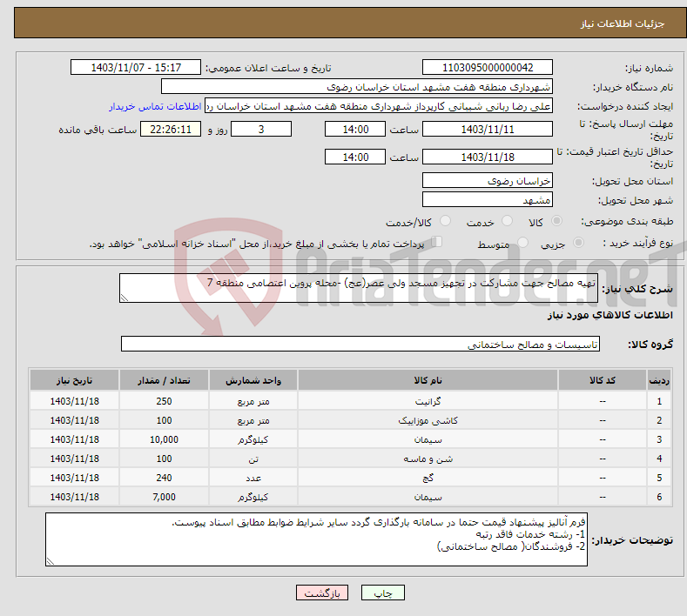Click the remaining time field 22:26:11
The width and height of the screenshot is (687, 616).
171,129
